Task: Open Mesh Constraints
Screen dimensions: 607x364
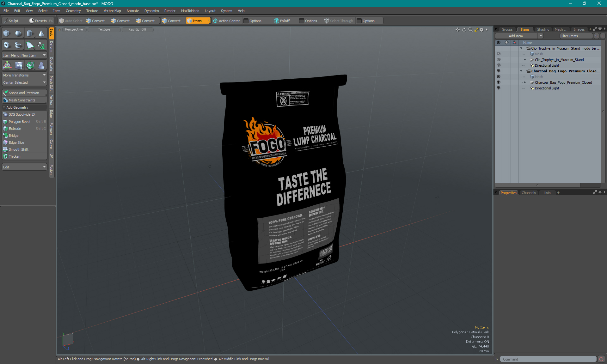Action: click(x=24, y=100)
